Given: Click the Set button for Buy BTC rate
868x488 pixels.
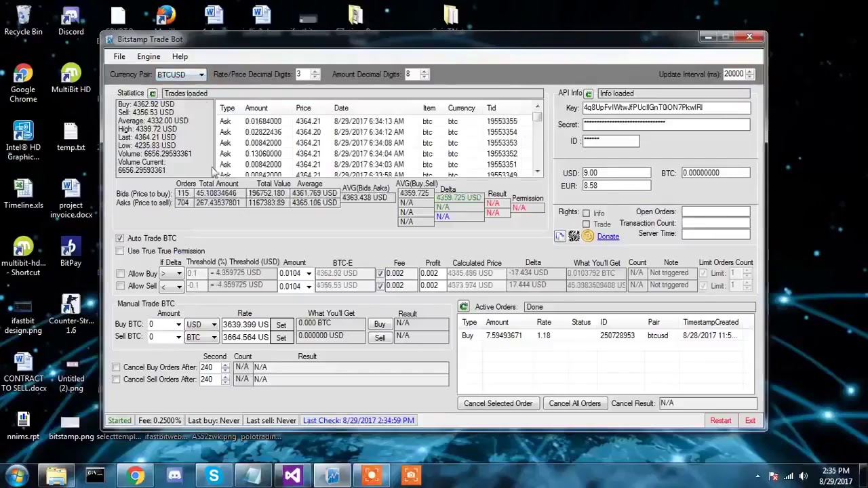Looking at the screenshot, I should point(281,325).
